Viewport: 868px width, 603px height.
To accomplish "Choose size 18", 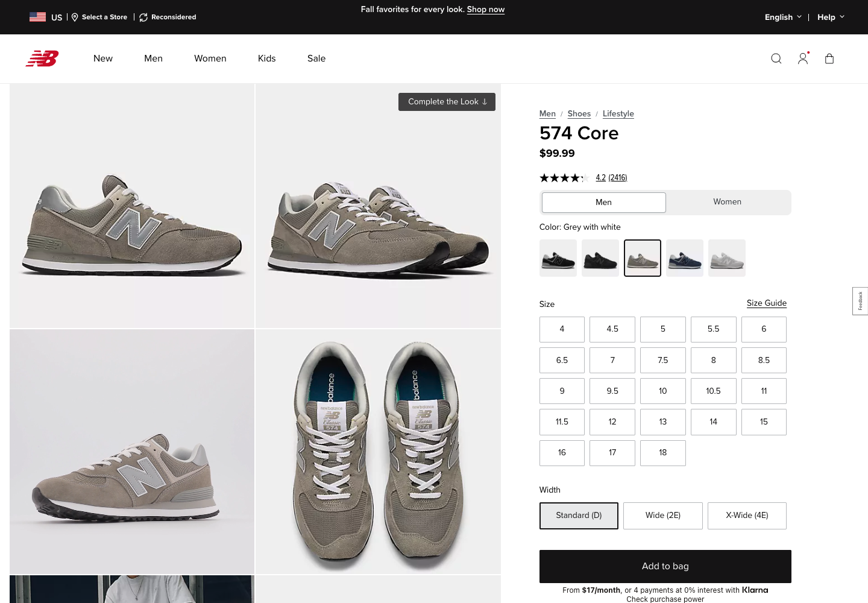I will click(663, 453).
